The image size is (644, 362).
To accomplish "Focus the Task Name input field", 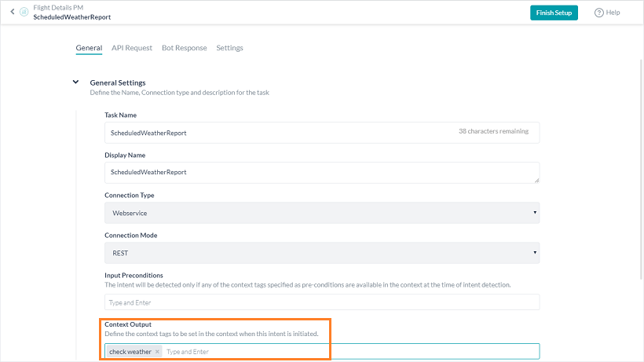I will point(275,133).
